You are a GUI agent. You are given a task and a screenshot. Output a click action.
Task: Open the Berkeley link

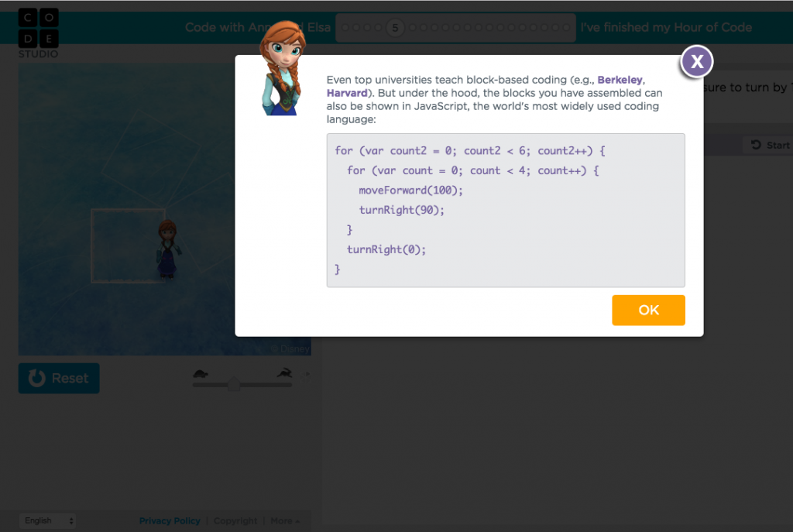pos(620,80)
